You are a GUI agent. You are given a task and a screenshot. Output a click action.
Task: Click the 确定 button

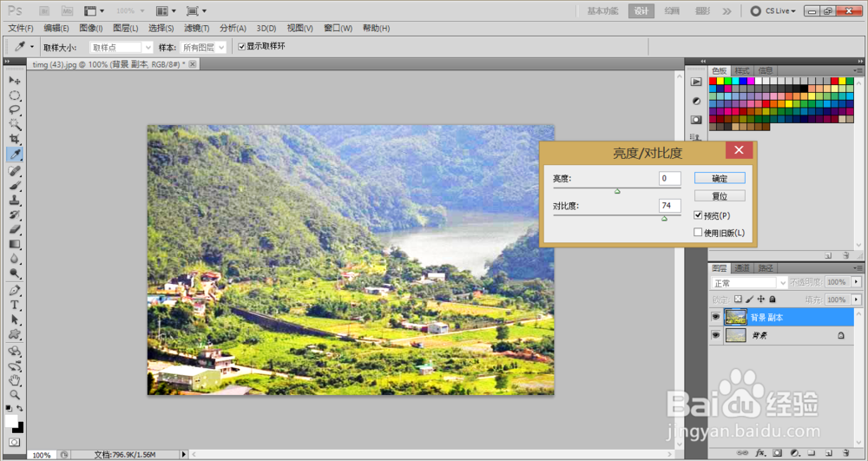[x=720, y=178]
